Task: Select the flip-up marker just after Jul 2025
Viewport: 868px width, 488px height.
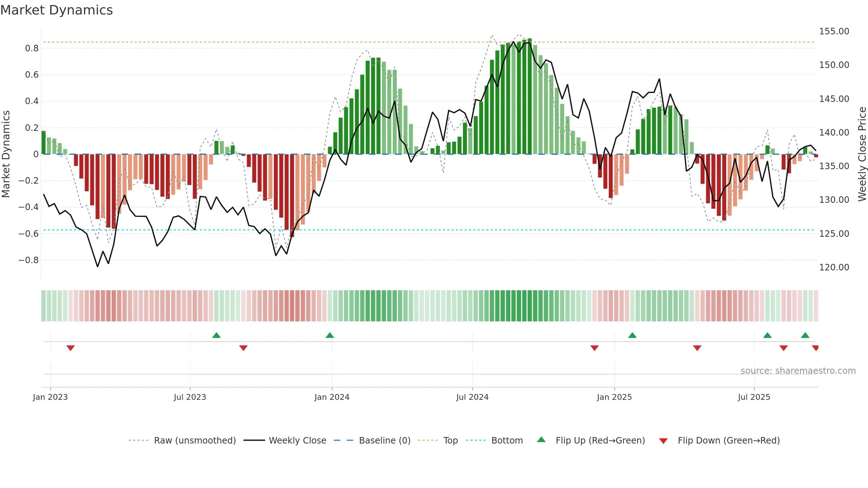Action: tap(767, 335)
